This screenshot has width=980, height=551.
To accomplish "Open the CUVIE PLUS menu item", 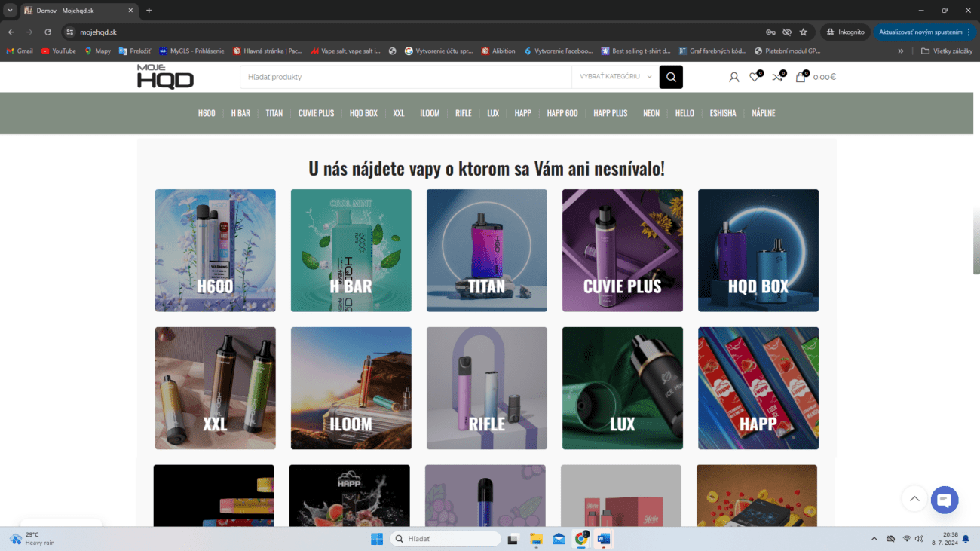I will click(316, 113).
